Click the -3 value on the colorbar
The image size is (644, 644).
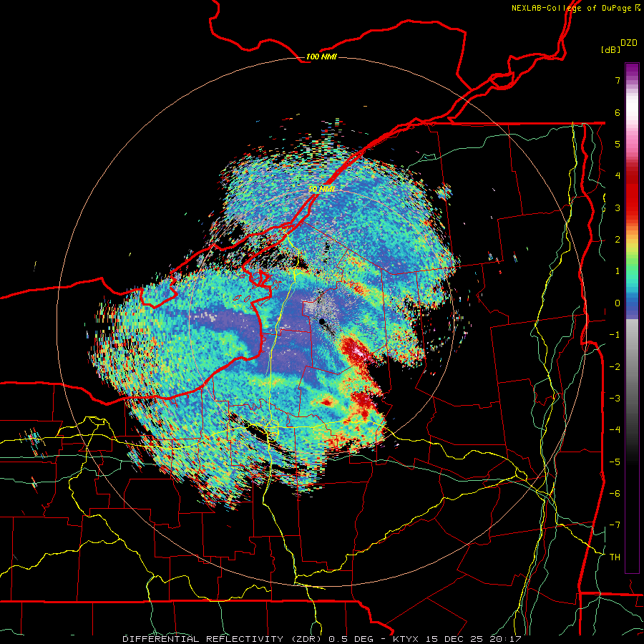point(615,399)
